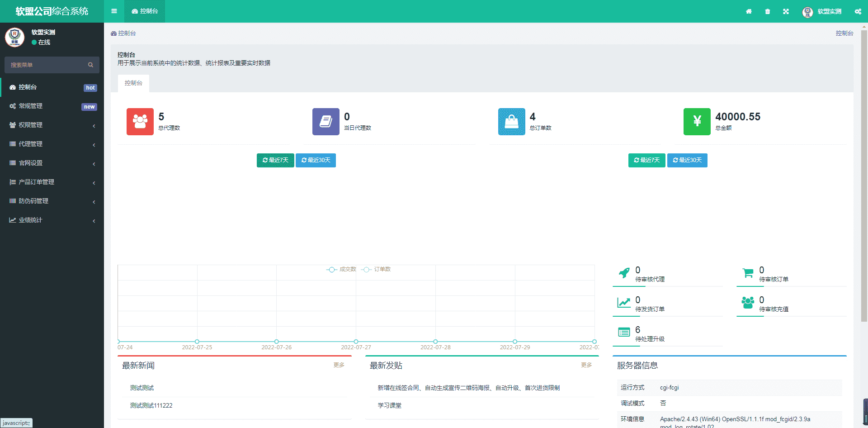Click the sidebar profile logo image
Viewport: 868px width, 428px height.
point(14,37)
